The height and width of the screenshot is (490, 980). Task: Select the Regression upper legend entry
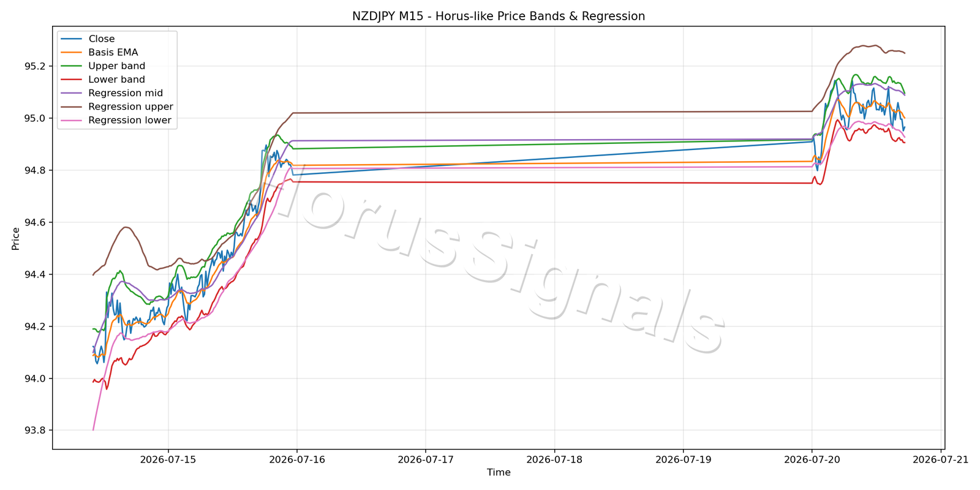pos(130,107)
